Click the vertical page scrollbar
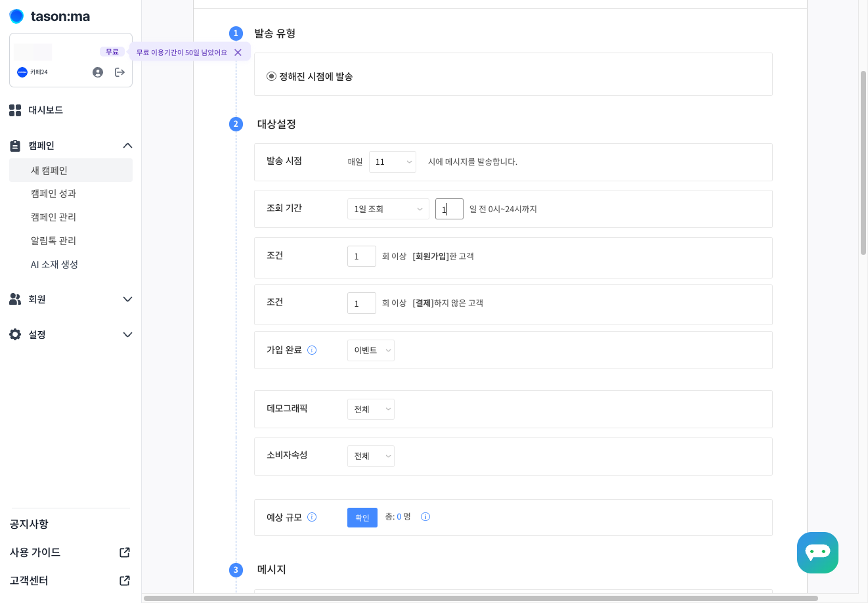This screenshot has height=603, width=868. [863, 162]
